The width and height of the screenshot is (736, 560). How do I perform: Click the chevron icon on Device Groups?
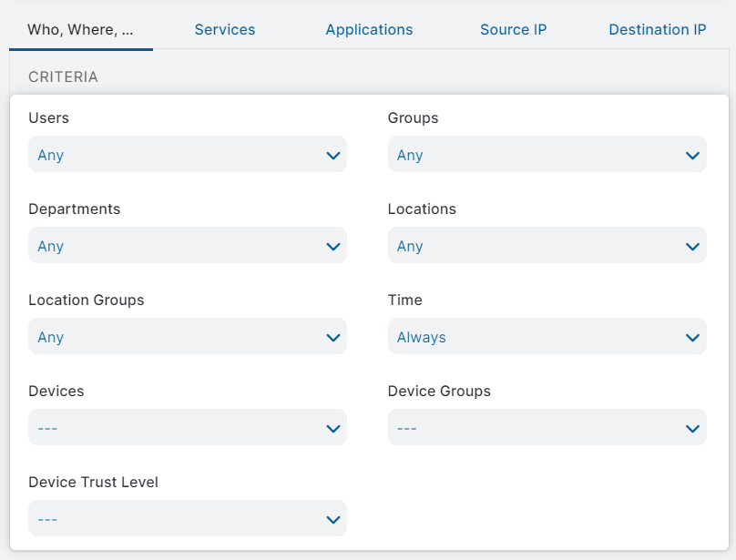click(x=693, y=427)
